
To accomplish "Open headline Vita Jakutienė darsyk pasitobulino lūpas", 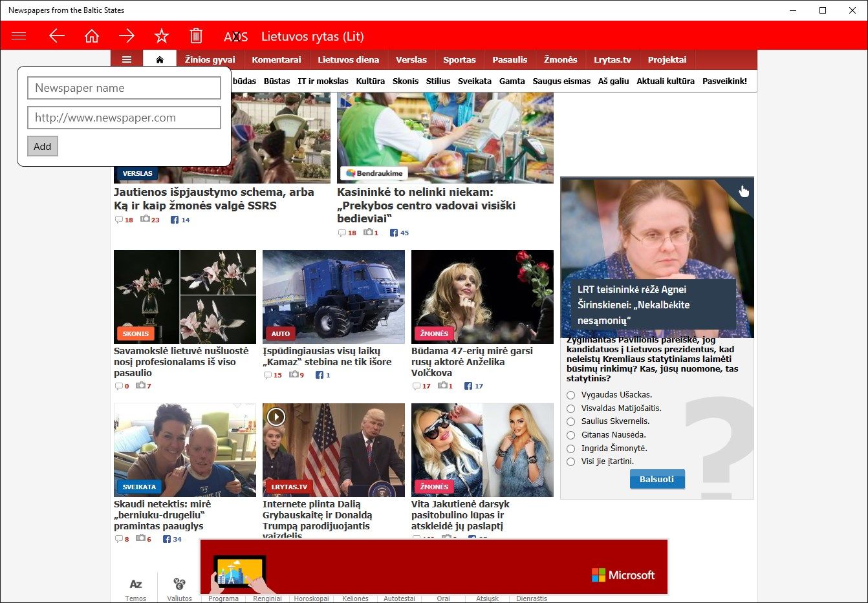I will coord(461,514).
